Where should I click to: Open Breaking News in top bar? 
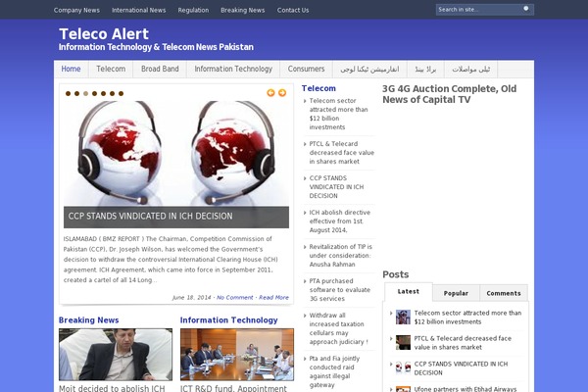pyautogui.click(x=243, y=10)
